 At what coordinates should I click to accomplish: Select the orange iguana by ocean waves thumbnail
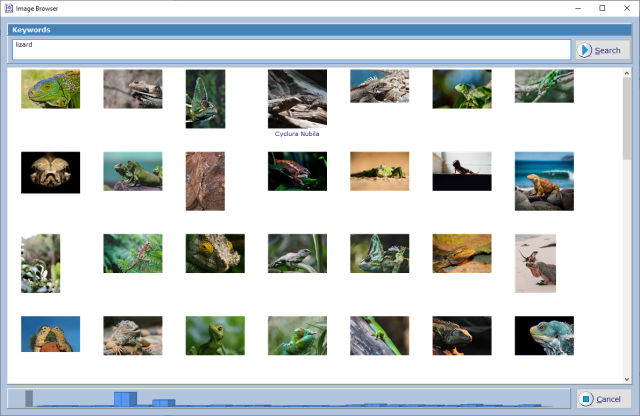point(544,181)
